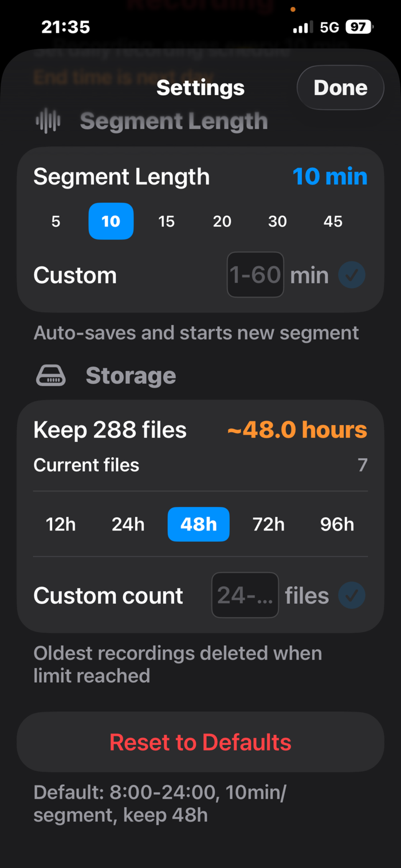Switch retention to 72h
401x868 pixels.
(269, 524)
